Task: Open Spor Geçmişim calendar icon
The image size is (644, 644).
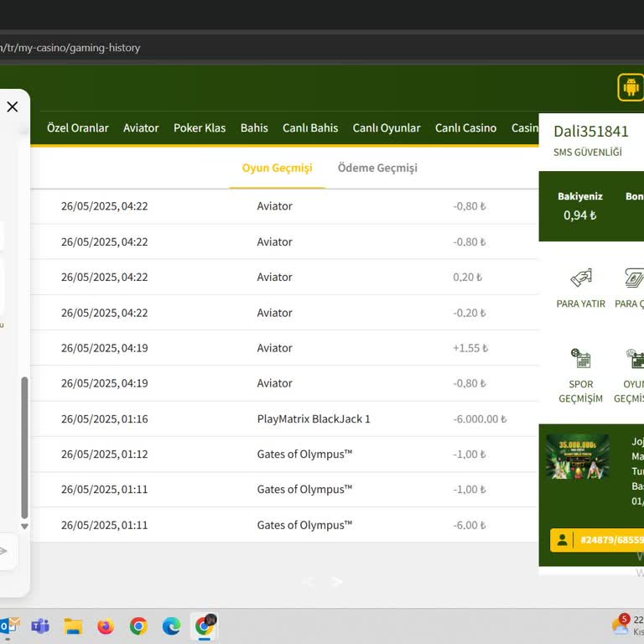Action: (580, 359)
